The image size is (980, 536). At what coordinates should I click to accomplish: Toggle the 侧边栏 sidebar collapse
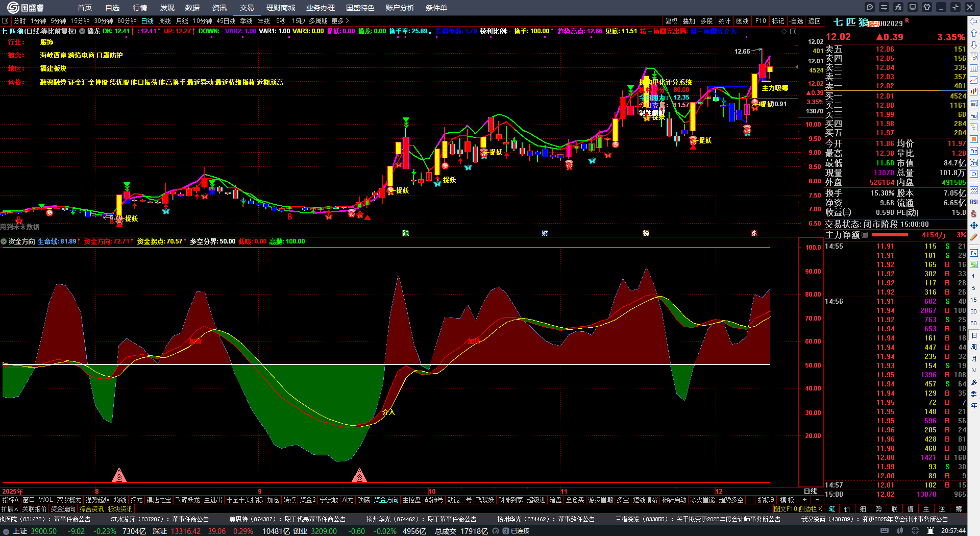810,509
